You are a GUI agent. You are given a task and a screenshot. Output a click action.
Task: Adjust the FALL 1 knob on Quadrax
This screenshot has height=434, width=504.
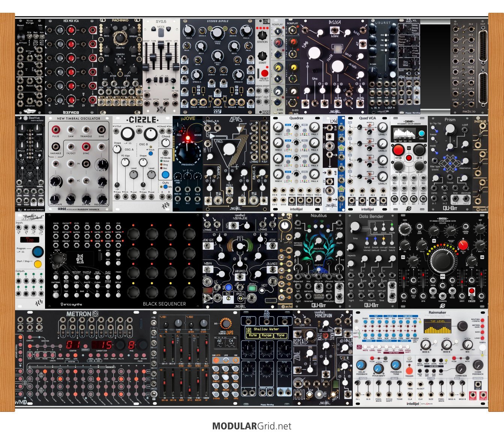coord(314,128)
